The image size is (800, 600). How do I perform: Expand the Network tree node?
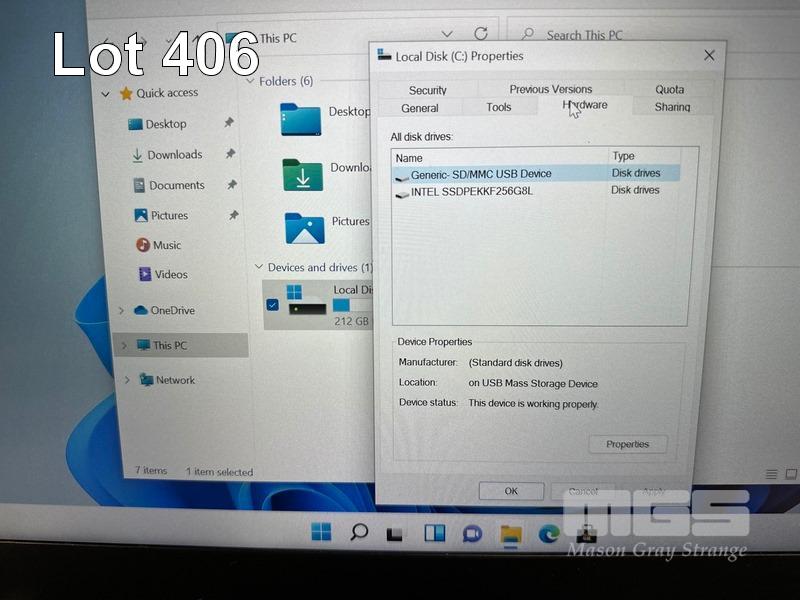(126, 381)
